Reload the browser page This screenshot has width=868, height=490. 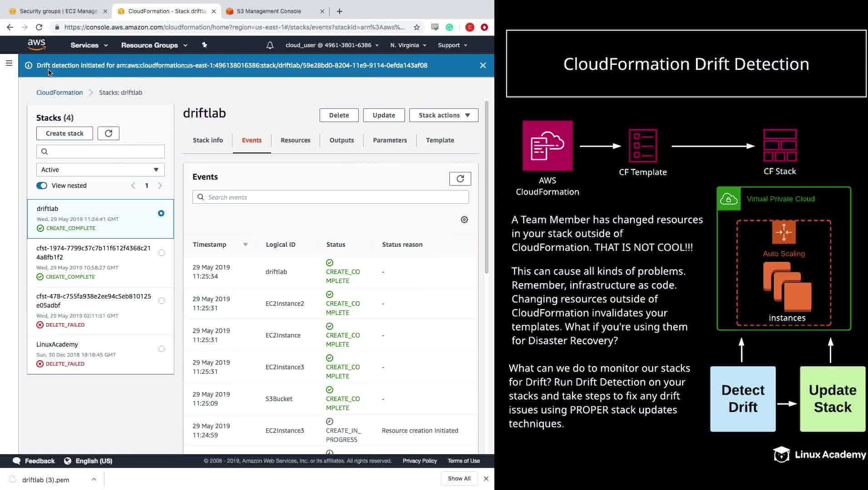point(39,27)
